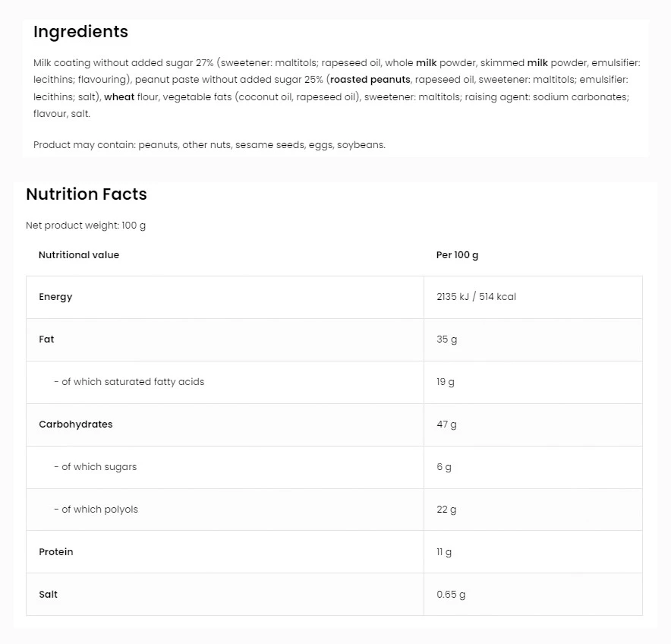The height and width of the screenshot is (644, 671).
Task: Click the 'Product may contain' allergen line
Action: click(x=209, y=144)
